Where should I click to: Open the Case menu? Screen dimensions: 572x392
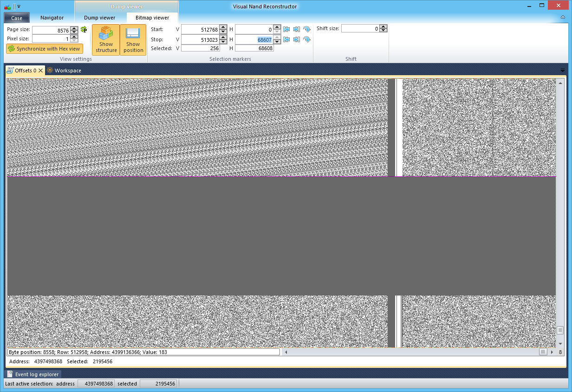tap(16, 18)
